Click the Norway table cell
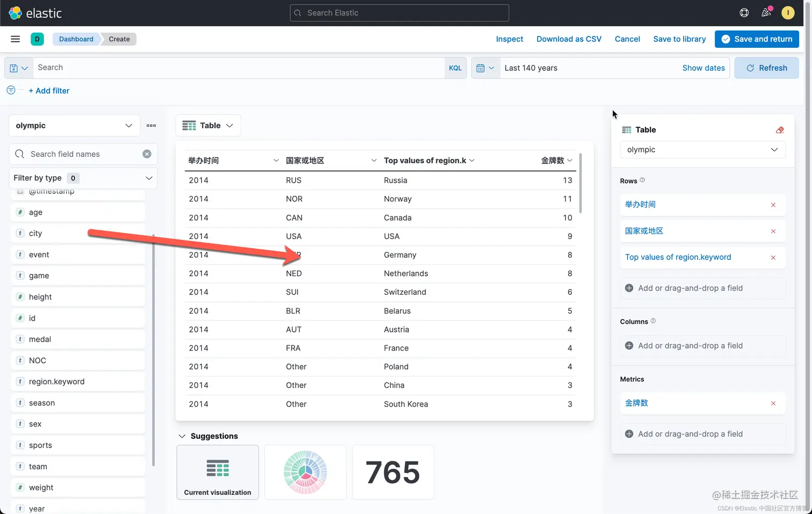Viewport: 812px width, 514px height. coord(398,199)
